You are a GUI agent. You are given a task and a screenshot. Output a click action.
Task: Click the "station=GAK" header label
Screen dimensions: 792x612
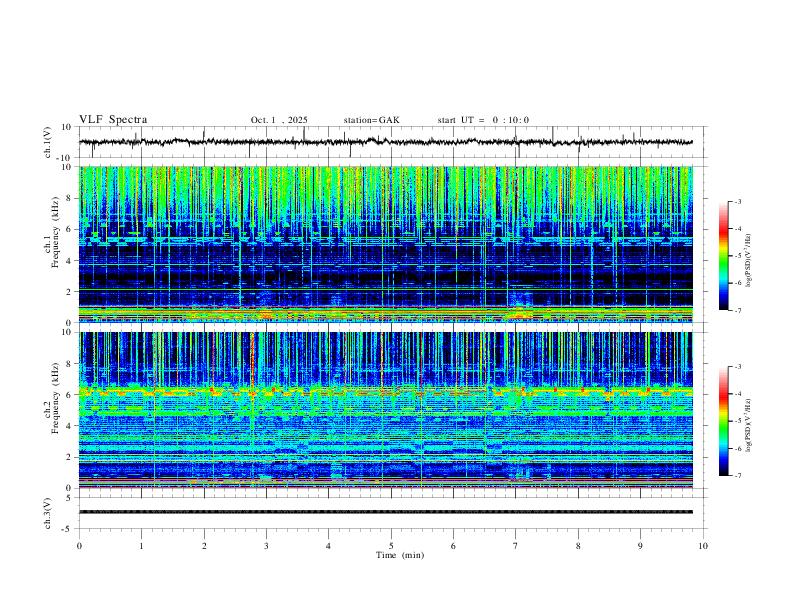(371, 120)
